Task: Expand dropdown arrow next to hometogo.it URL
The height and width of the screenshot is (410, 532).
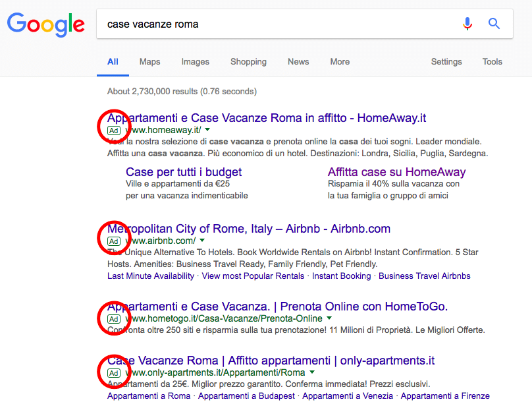Action: click(329, 318)
